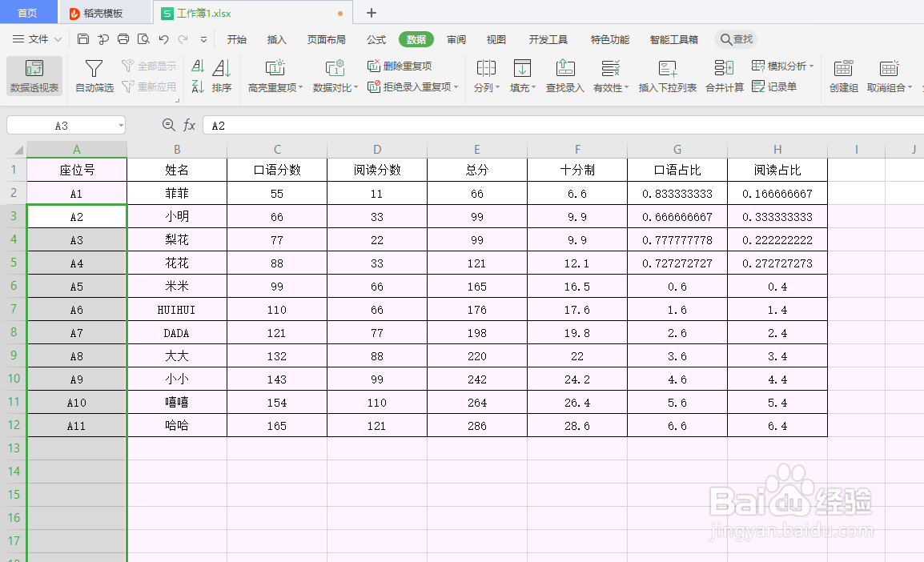Switch to the 稻壳模板 tab
This screenshot has width=924, height=562.
102,12
